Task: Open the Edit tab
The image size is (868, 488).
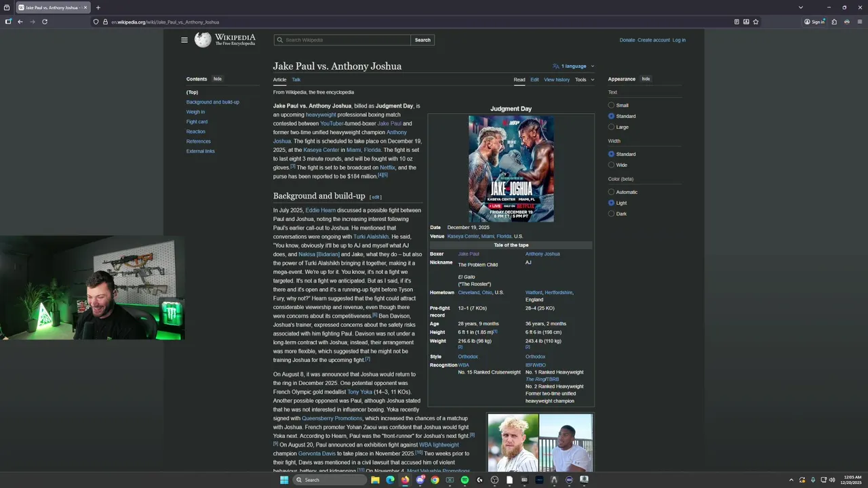Action: (x=534, y=79)
